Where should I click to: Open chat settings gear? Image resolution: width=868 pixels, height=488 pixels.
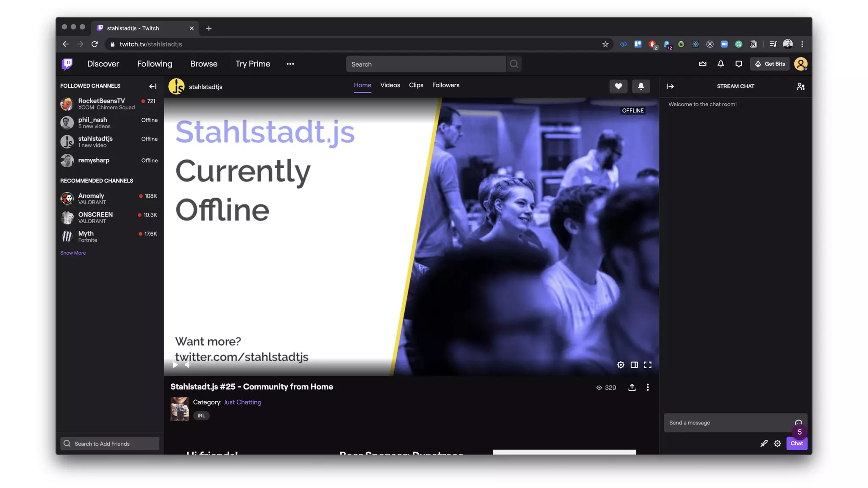(777, 444)
